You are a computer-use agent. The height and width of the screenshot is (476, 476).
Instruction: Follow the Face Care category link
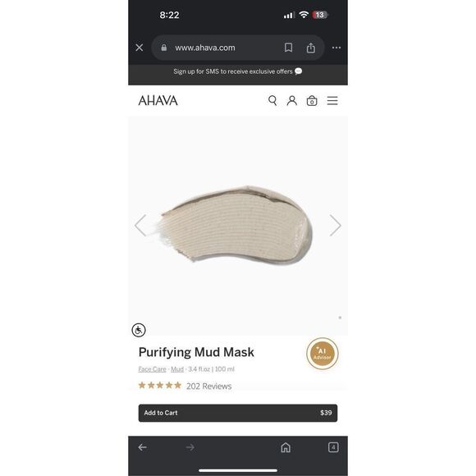[152, 369]
